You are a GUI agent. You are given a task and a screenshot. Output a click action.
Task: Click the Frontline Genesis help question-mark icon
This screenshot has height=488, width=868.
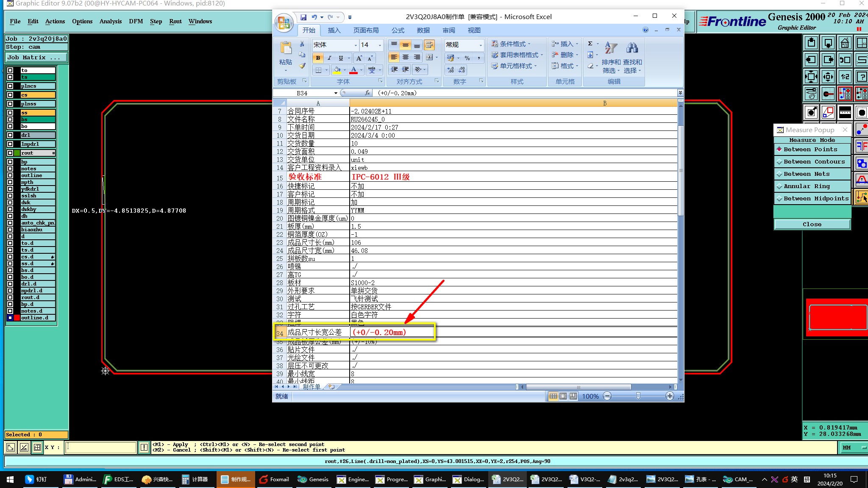click(x=862, y=77)
